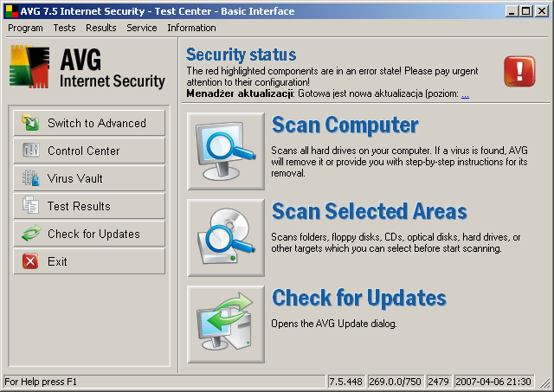This screenshot has height=392, width=554.
Task: Open the Program menu
Action: pyautogui.click(x=25, y=28)
